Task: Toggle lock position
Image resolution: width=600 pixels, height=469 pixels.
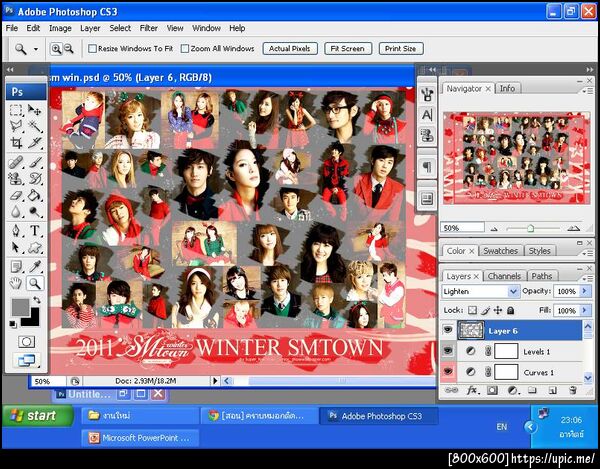Action: (498, 310)
